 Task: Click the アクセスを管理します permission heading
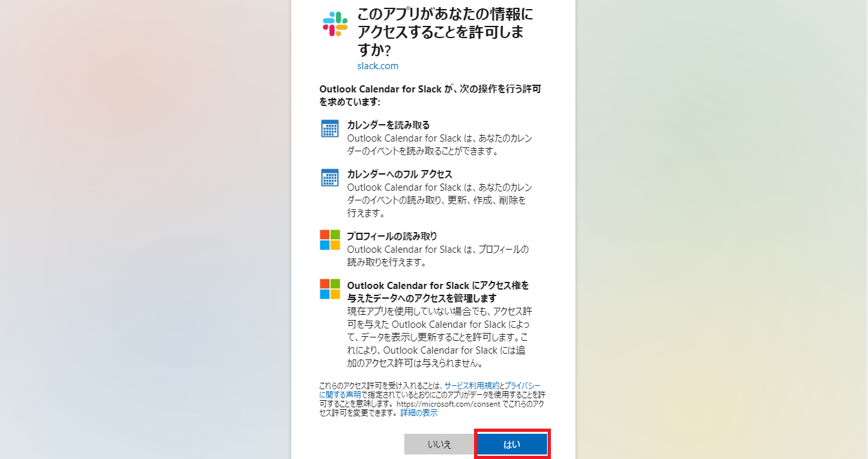[439, 292]
